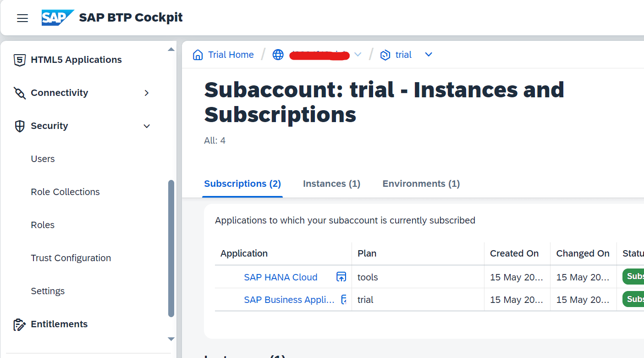
Task: Switch to the Instances tab
Action: click(331, 183)
